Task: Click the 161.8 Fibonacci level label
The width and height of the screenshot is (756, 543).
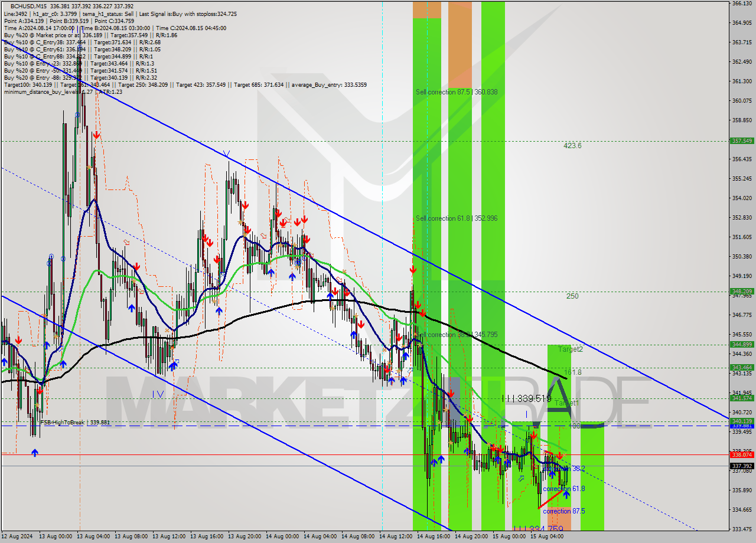Action: coord(573,372)
